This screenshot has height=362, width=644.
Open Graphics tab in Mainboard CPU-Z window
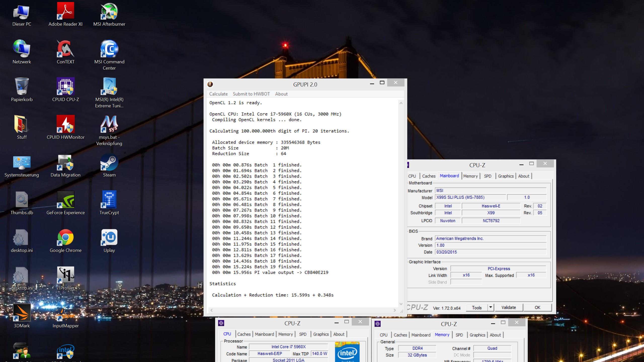point(506,176)
